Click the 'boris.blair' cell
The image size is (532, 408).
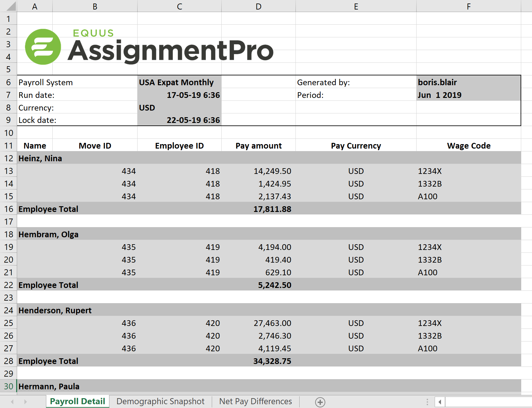point(469,82)
